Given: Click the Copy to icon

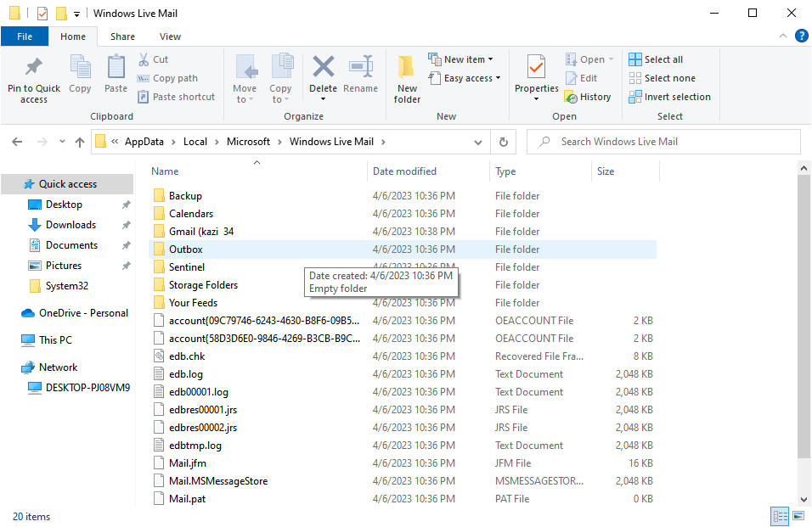Looking at the screenshot, I should coord(282,67).
